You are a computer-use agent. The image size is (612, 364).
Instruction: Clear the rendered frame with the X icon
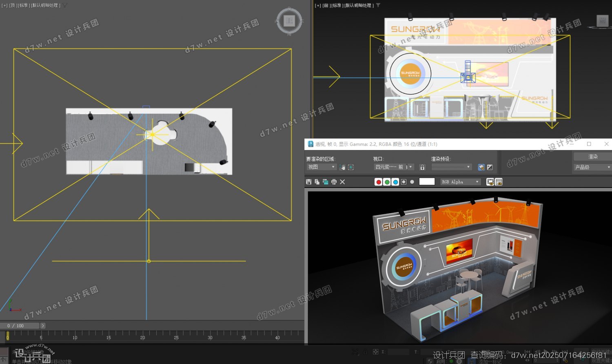tap(342, 182)
